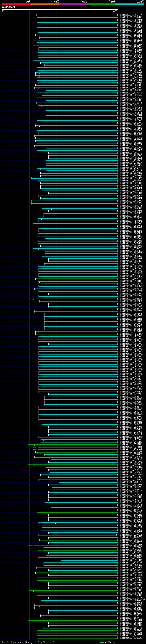Viewport: 146px width, 644px height.
Task: Click label UniRef100_B9FKM5
Action: [x=131, y=560]
